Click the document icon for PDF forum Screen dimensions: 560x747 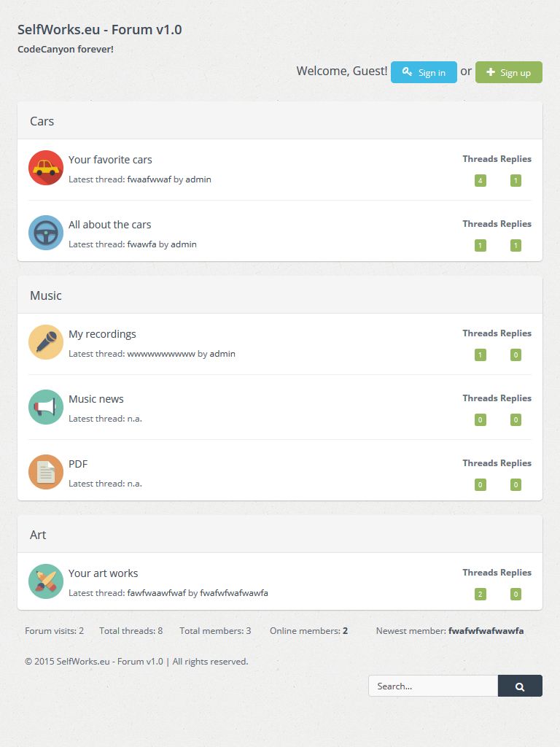46,472
